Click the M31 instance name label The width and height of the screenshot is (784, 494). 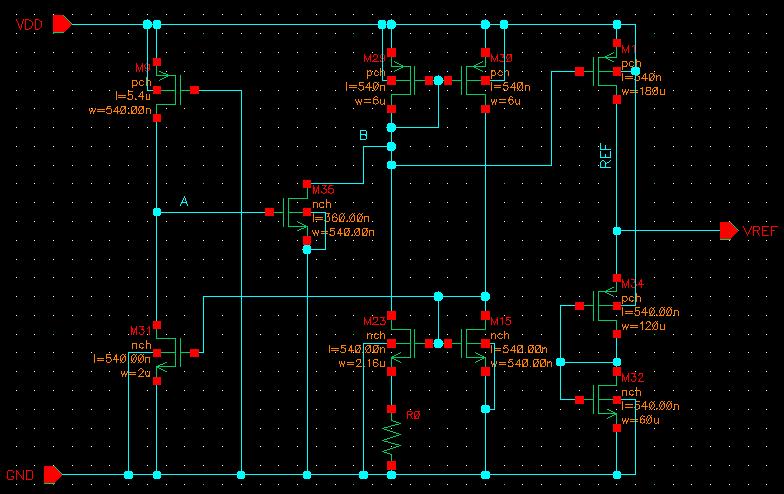(x=140, y=330)
